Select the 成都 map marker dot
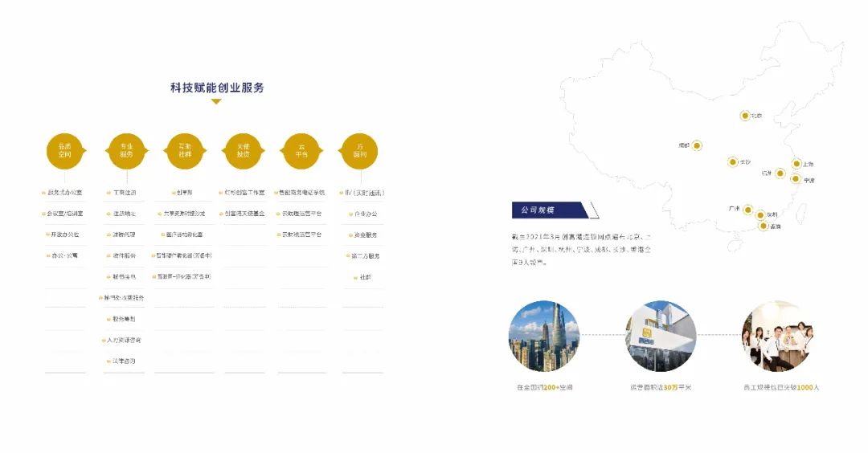Viewport: 868px width, 453px height. [x=697, y=145]
